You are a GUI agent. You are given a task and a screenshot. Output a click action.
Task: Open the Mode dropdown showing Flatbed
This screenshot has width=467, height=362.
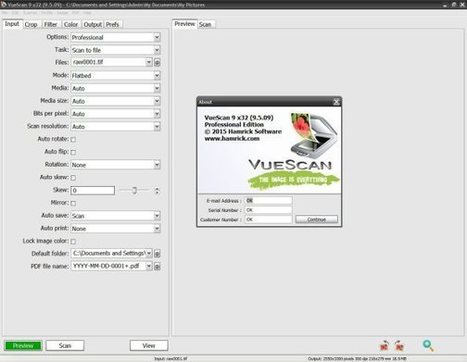pyautogui.click(x=115, y=76)
